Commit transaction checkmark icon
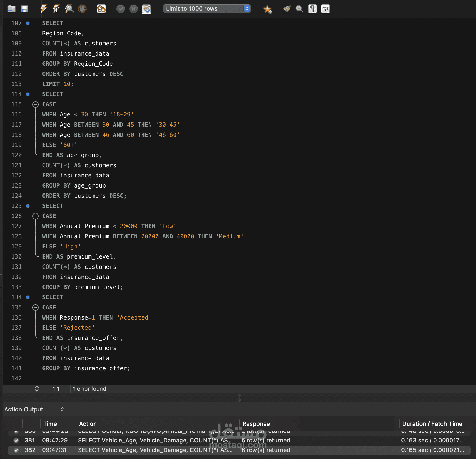The image size is (476, 459). pyautogui.click(x=121, y=9)
